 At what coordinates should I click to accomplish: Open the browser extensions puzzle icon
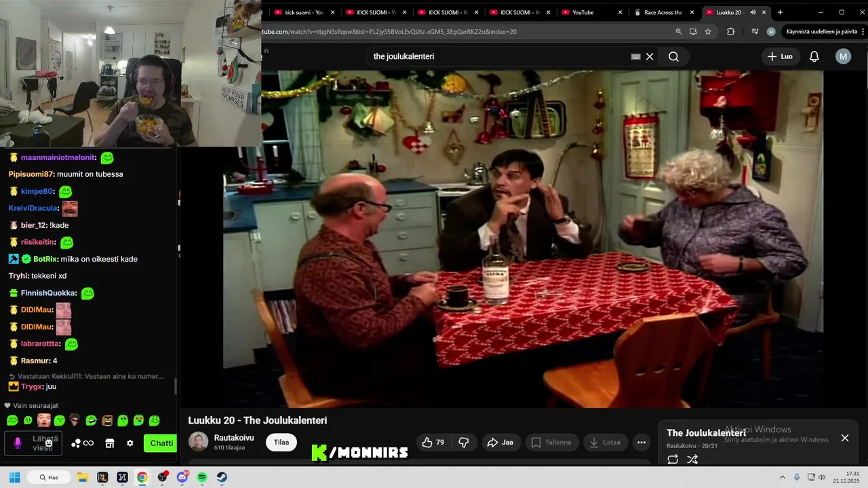[730, 32]
